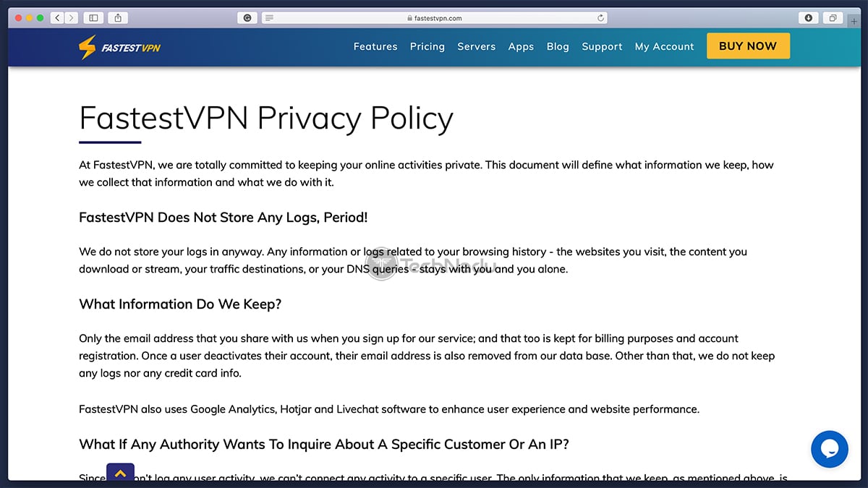Visit the Blog link

pos(558,46)
